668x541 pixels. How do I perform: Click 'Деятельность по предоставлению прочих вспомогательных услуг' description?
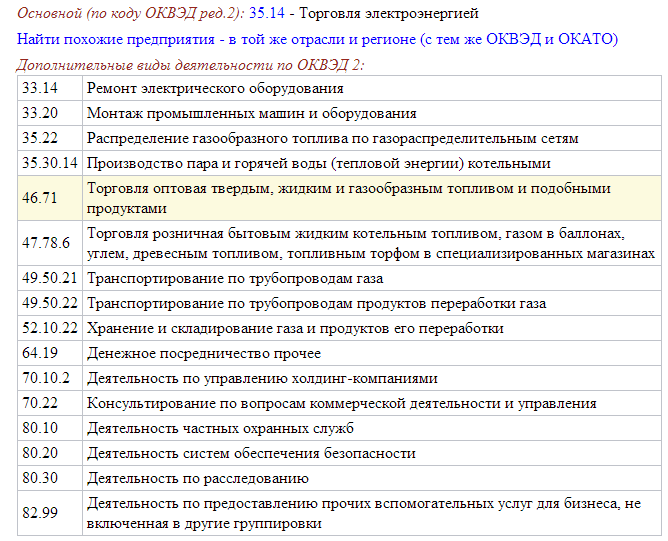pos(371,513)
